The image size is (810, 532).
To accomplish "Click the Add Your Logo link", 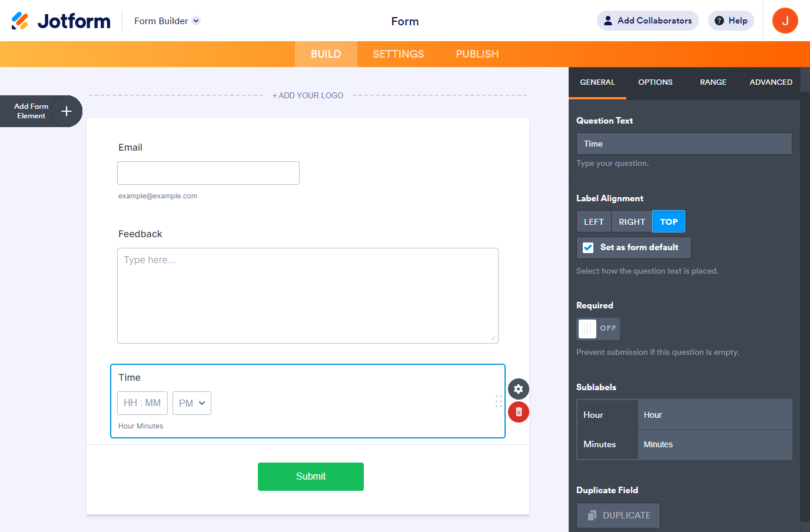I will point(308,95).
